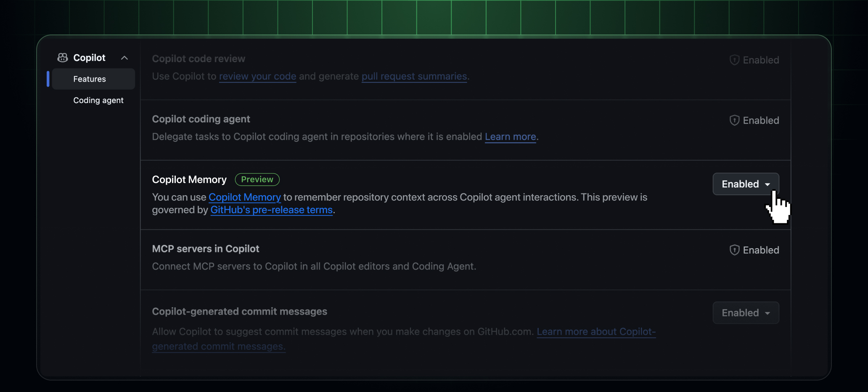The image size is (868, 392).
Task: Click the Enabled status for MCP servers
Action: point(761,250)
